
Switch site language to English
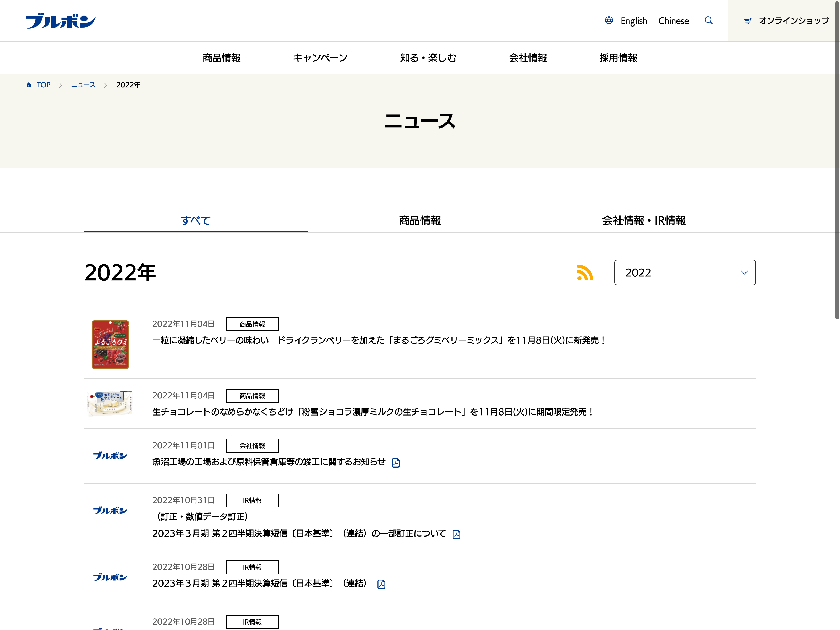[633, 21]
